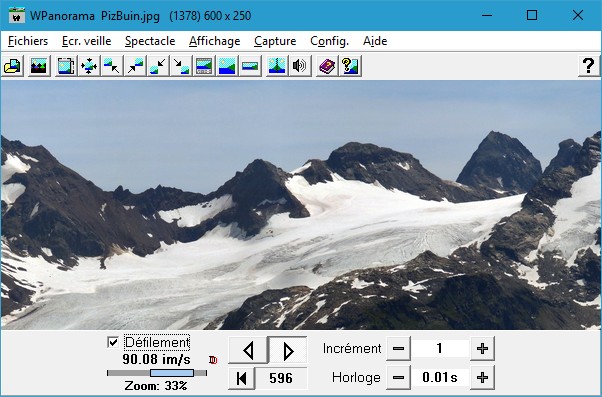Open the Fichiers menu
This screenshot has width=602, height=397.
point(28,41)
